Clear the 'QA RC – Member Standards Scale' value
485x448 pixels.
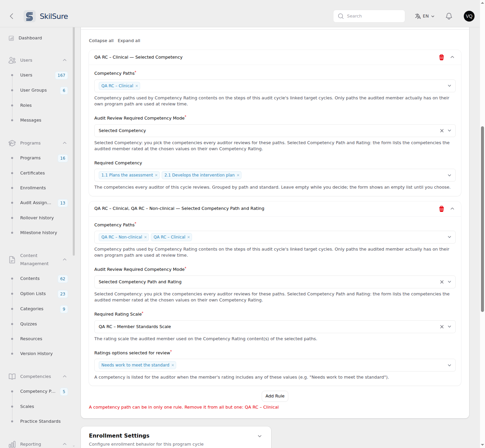(442, 327)
